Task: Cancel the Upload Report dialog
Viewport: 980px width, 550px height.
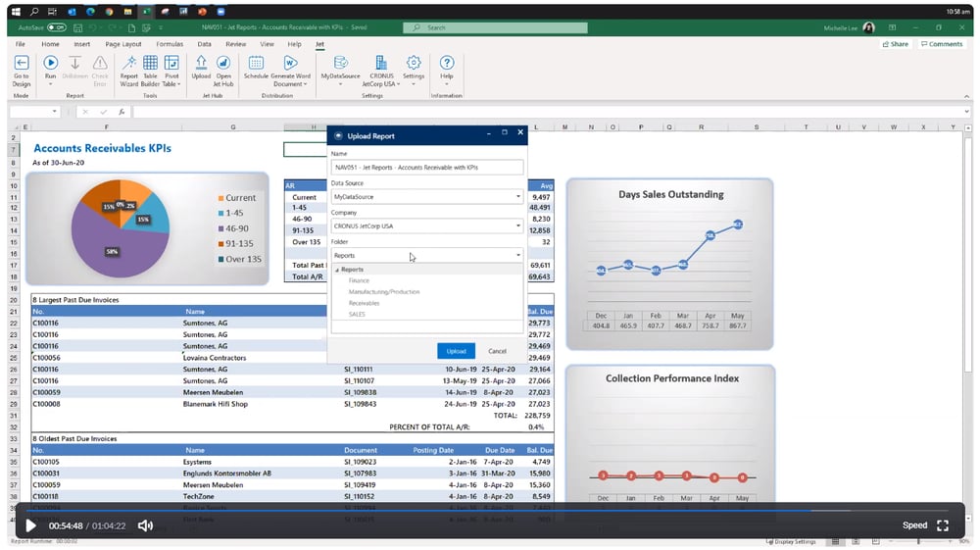Action: point(497,351)
